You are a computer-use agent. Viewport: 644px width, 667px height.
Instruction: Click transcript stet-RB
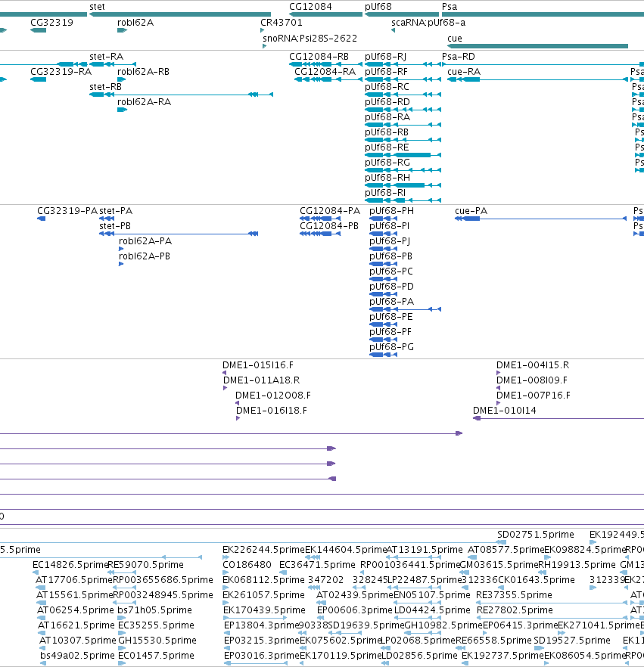pyautogui.click(x=105, y=87)
